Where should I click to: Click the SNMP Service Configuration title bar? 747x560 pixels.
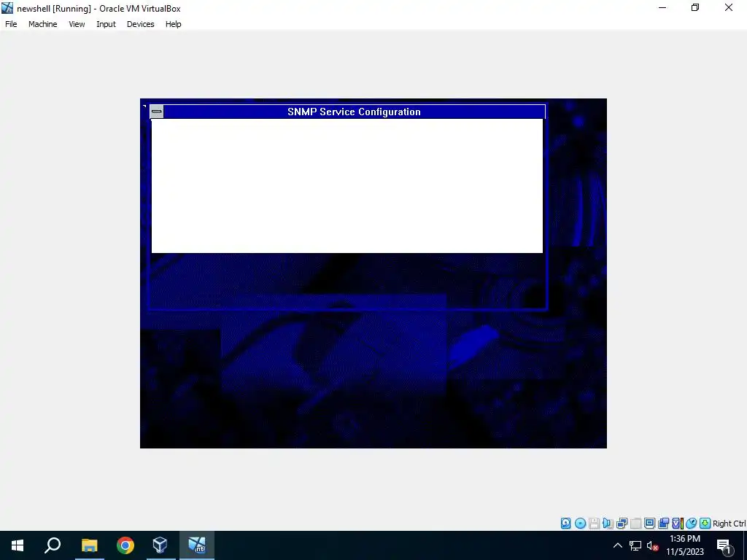coord(354,112)
